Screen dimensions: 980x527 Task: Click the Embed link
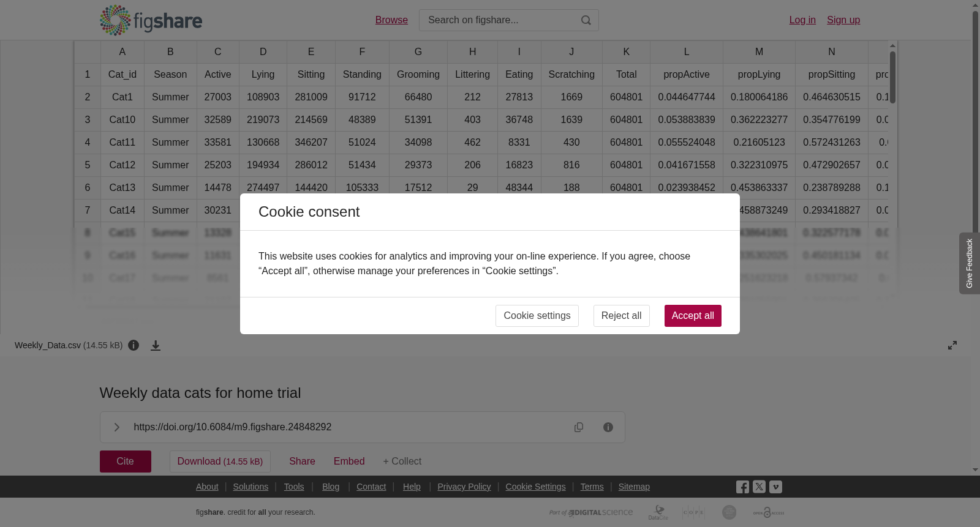[x=349, y=462]
